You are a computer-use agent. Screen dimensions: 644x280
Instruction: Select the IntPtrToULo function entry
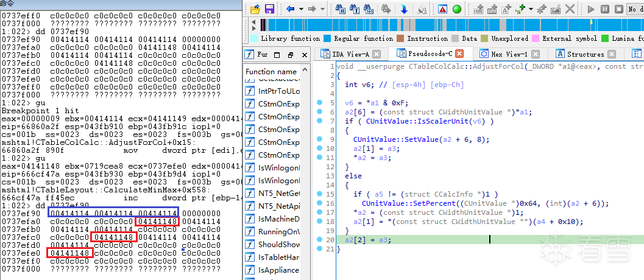click(x=272, y=91)
